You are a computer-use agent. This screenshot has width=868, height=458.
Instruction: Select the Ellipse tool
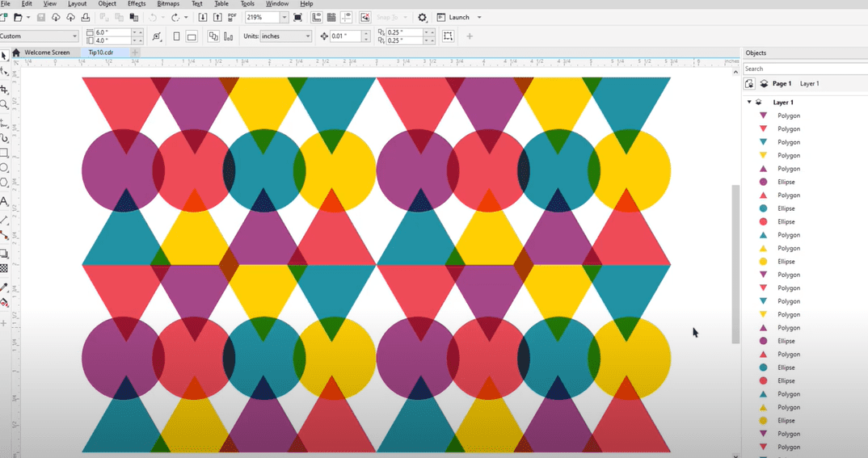pyautogui.click(x=4, y=168)
